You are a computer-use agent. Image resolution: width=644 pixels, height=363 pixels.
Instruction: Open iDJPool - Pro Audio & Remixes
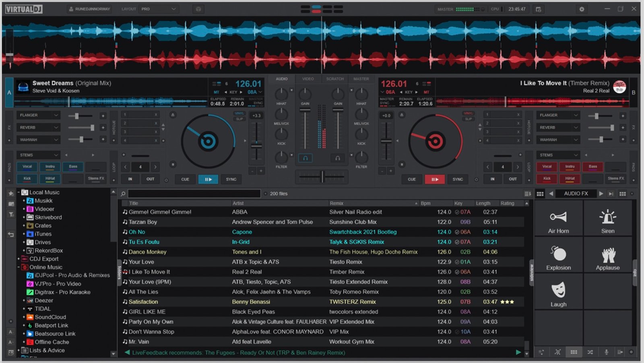(x=72, y=275)
